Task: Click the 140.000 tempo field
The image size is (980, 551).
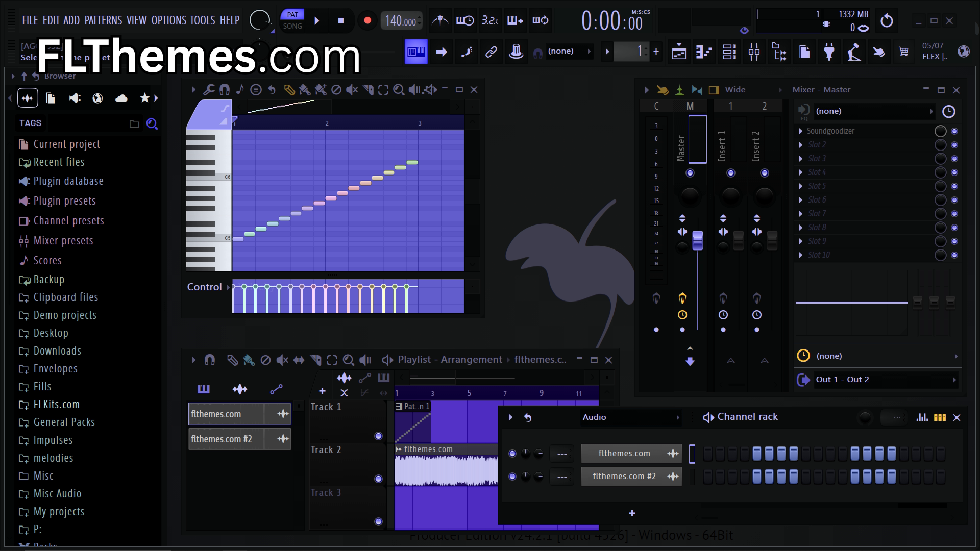Action: [x=401, y=21]
